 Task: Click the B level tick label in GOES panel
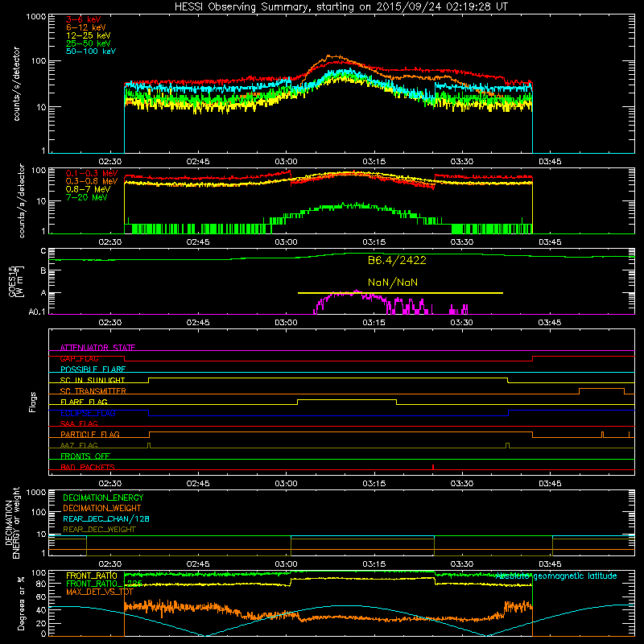point(43,270)
